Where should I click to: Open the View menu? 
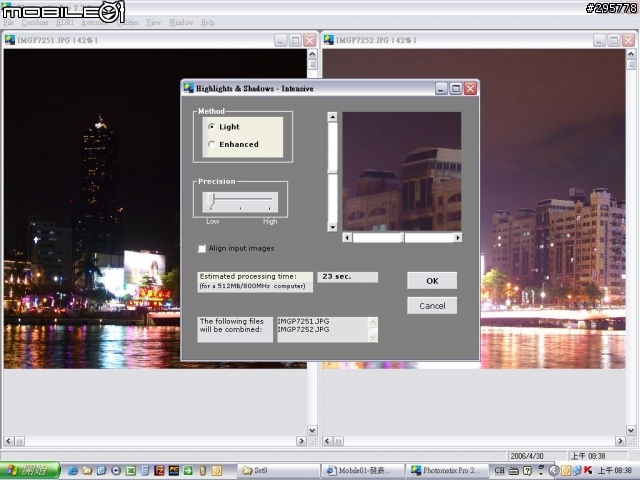click(153, 22)
